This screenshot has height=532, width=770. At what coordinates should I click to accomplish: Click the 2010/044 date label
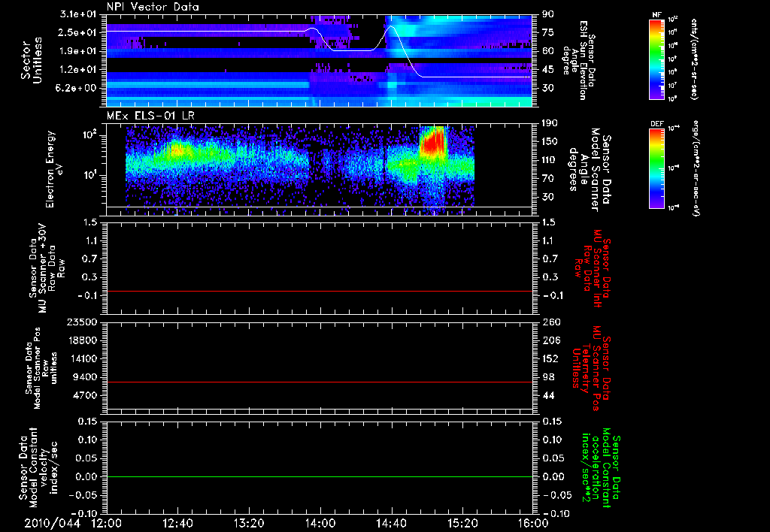coord(52,523)
